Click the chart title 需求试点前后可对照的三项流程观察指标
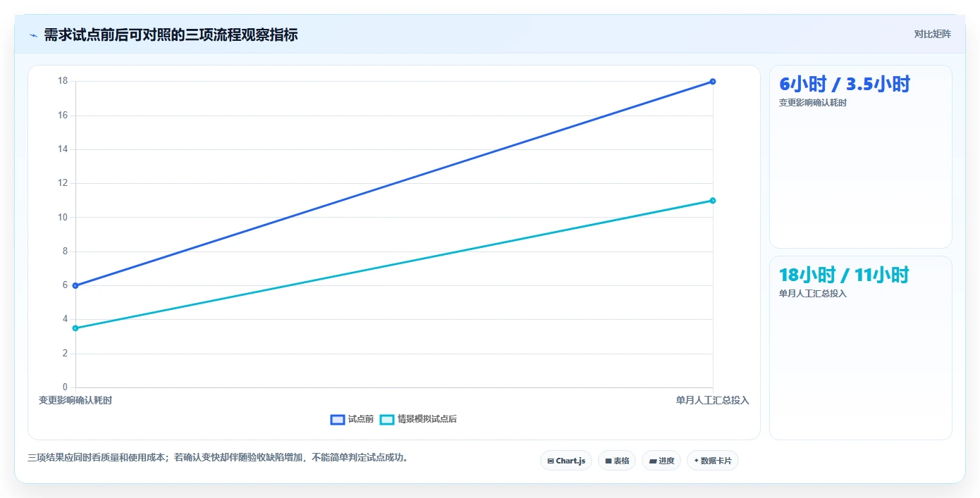Image resolution: width=980 pixels, height=498 pixels. click(171, 35)
